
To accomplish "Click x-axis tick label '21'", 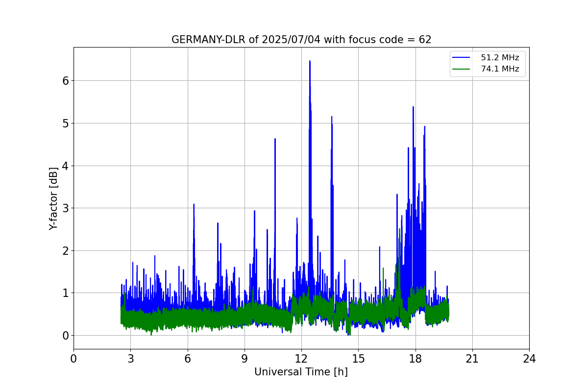I will [x=472, y=359].
